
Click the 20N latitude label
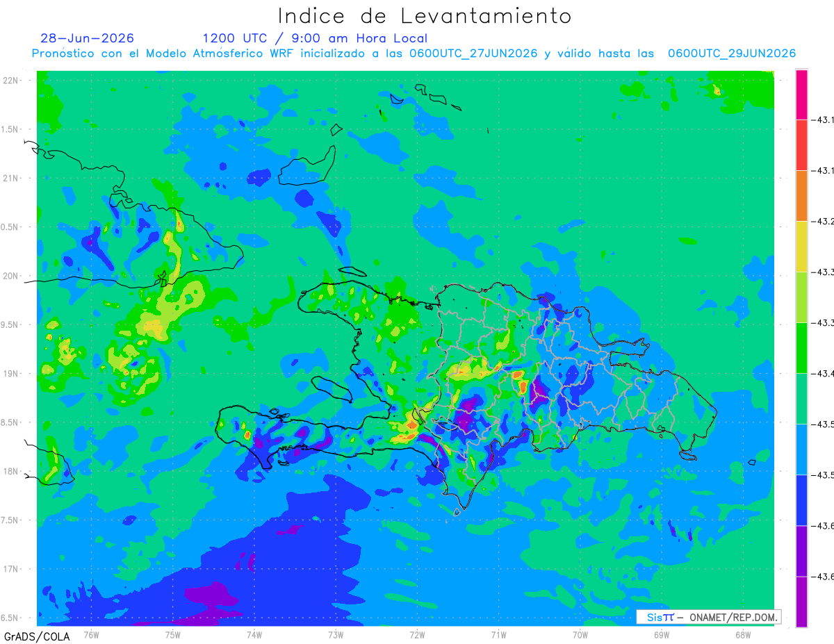pos(12,276)
